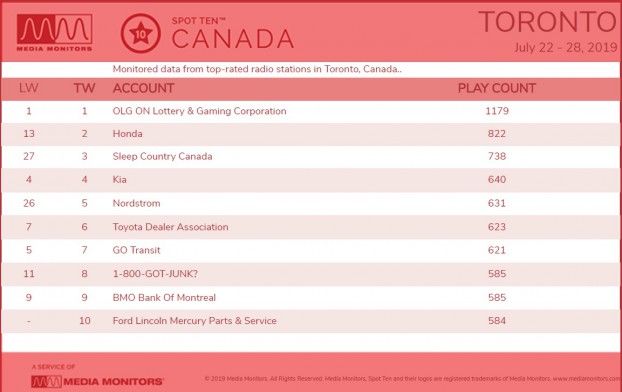Image resolution: width=622 pixels, height=392 pixels.
Task: Select the Kia account row
Action: click(311, 180)
